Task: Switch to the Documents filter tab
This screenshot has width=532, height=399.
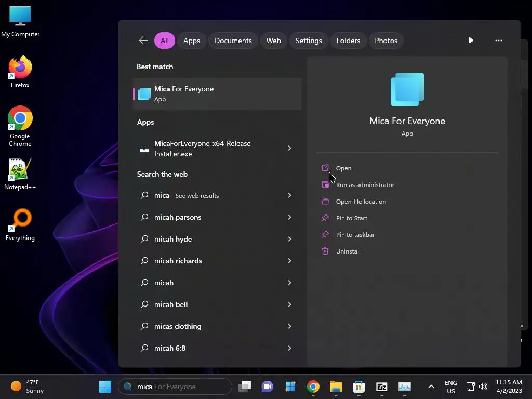Action: 233,41
